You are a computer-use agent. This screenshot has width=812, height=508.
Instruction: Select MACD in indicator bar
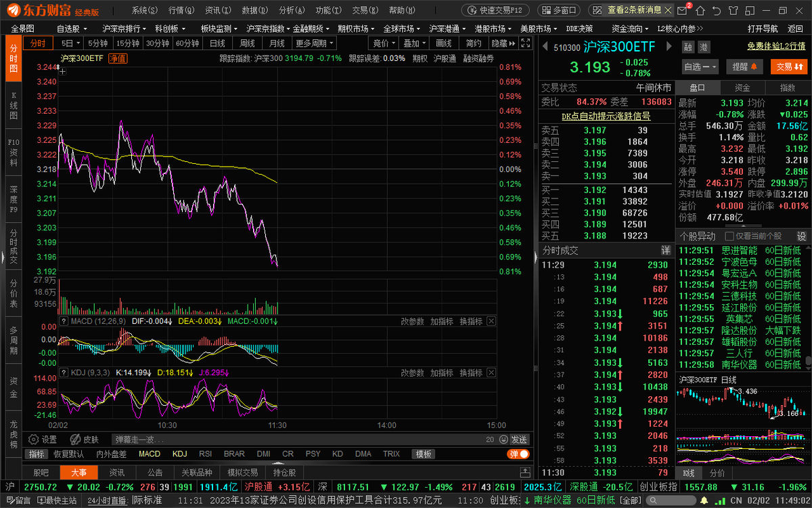point(150,454)
